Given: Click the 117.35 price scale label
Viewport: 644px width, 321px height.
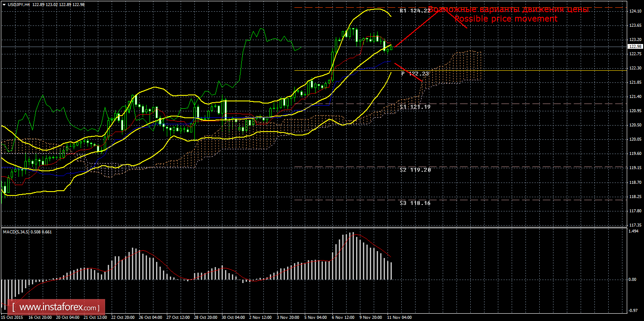Looking at the screenshot, I should (634, 225).
